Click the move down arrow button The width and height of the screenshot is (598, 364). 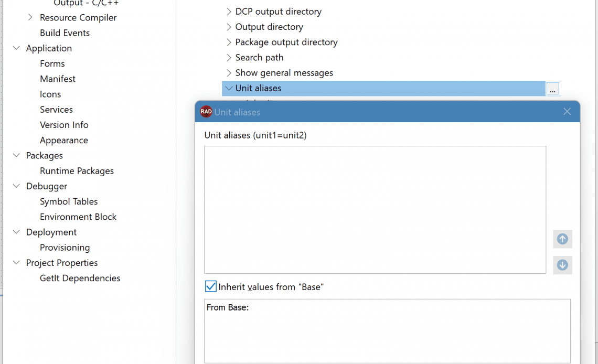pos(562,265)
